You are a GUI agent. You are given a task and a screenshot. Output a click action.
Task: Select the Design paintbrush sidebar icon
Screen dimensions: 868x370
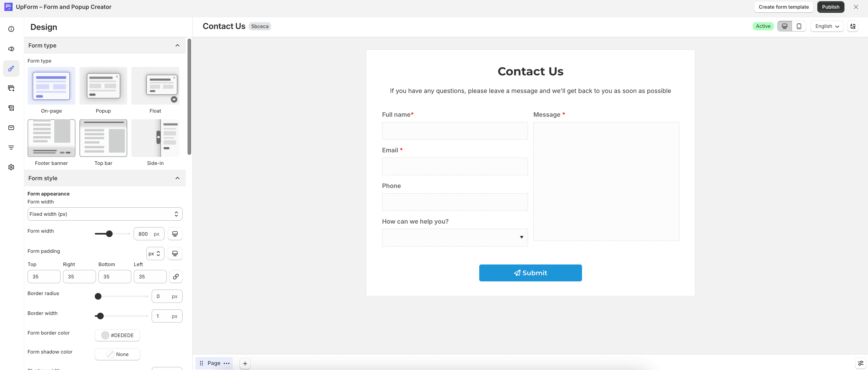click(x=11, y=69)
